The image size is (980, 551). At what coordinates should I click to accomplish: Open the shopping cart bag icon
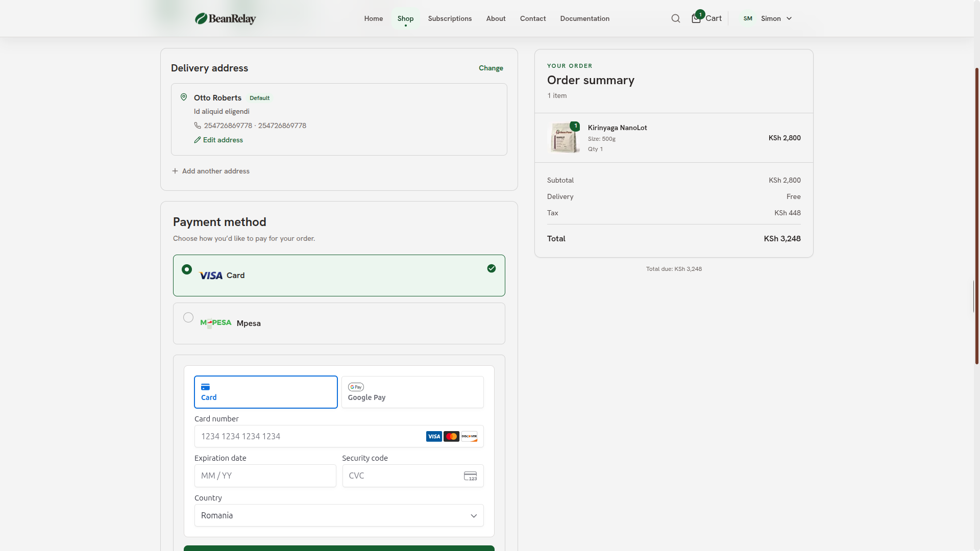[x=696, y=18]
